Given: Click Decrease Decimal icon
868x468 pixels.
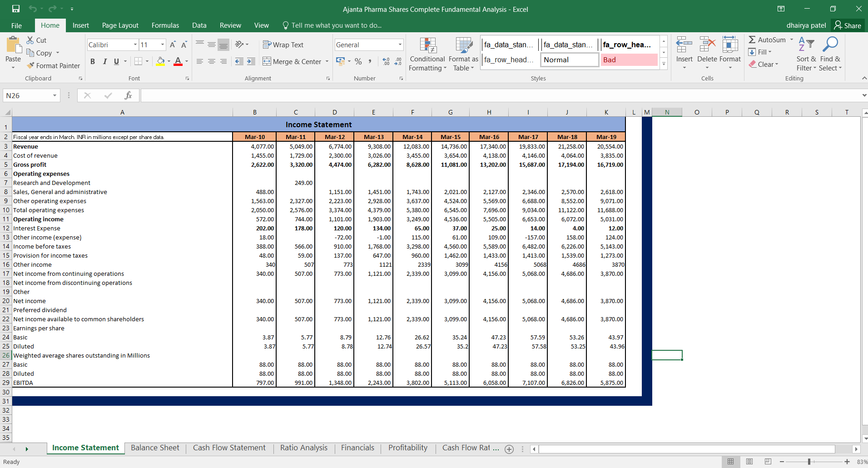Looking at the screenshot, I should click(398, 61).
